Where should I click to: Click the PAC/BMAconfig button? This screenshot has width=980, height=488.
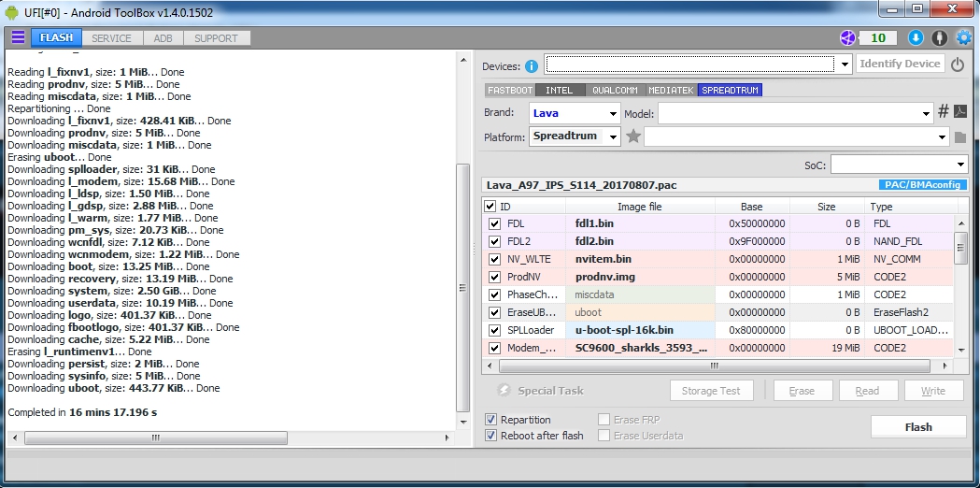(x=924, y=184)
